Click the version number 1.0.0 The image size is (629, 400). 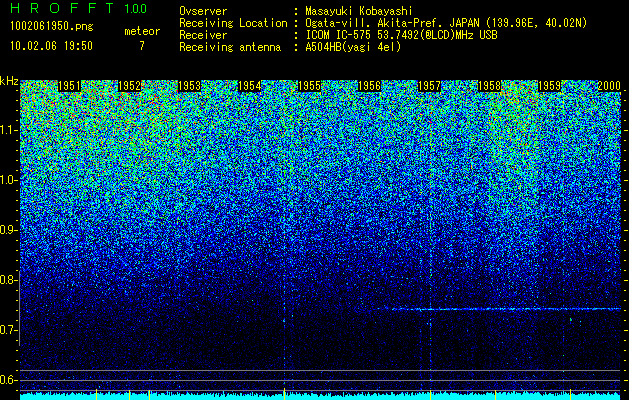coord(136,8)
